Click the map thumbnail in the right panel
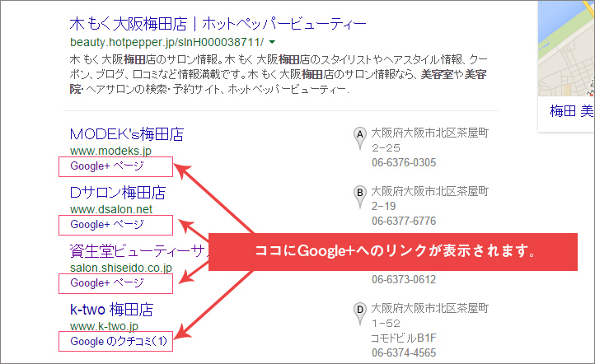 click(566, 48)
